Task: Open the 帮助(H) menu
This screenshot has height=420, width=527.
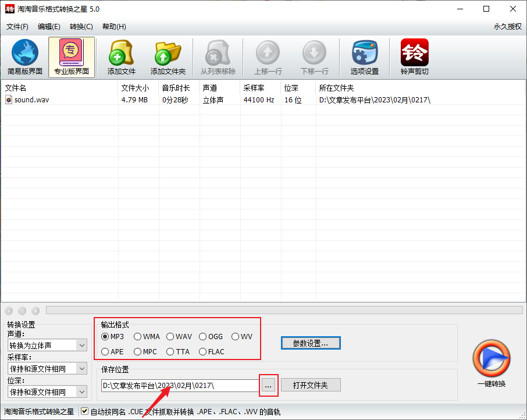Action: pos(114,27)
